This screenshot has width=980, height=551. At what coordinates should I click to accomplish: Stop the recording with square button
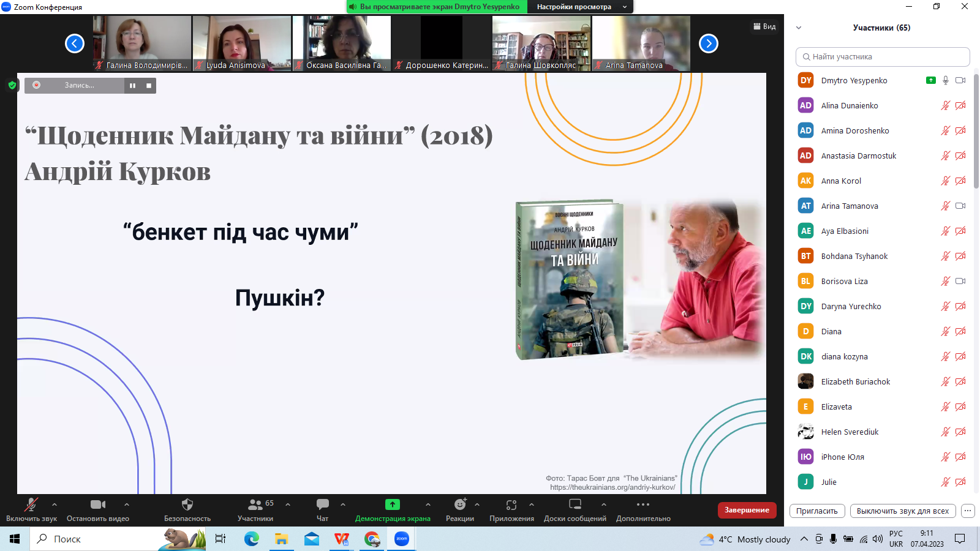point(149,86)
